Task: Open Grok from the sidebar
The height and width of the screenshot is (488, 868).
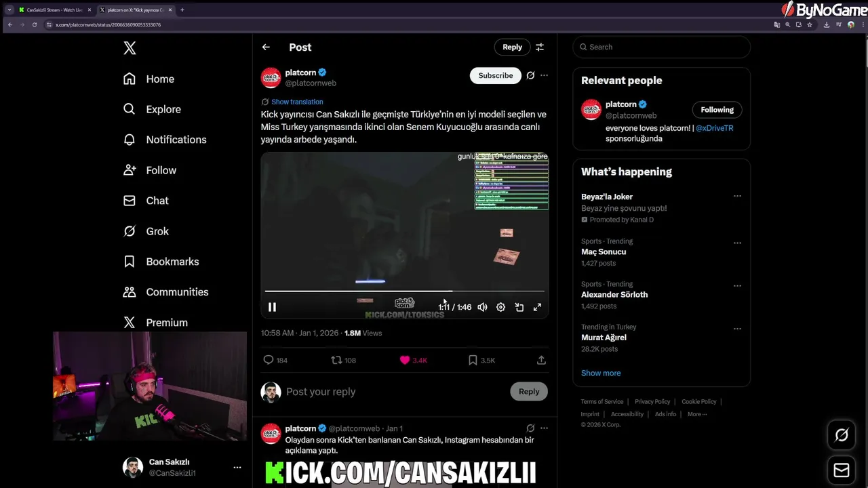Action: point(146,231)
